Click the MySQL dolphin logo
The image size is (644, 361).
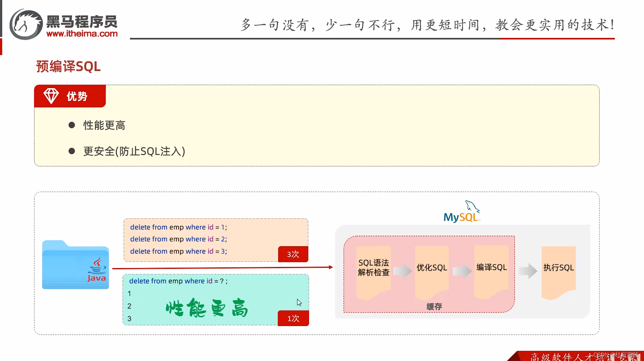coord(462,211)
